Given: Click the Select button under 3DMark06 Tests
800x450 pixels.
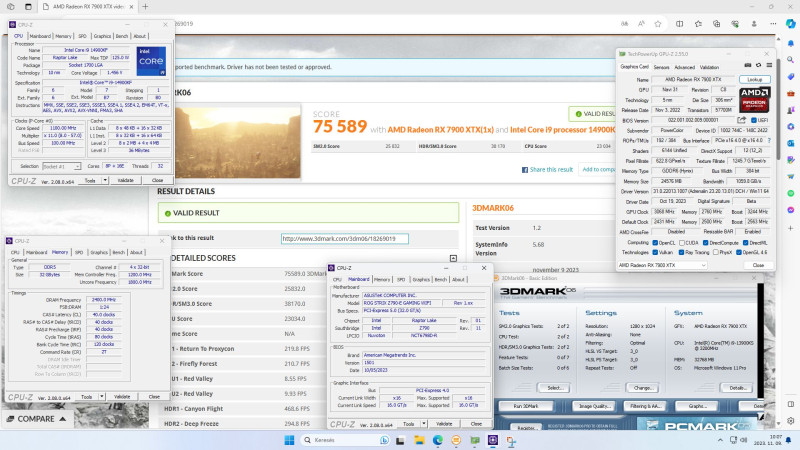Looking at the screenshot, I should click(x=555, y=388).
